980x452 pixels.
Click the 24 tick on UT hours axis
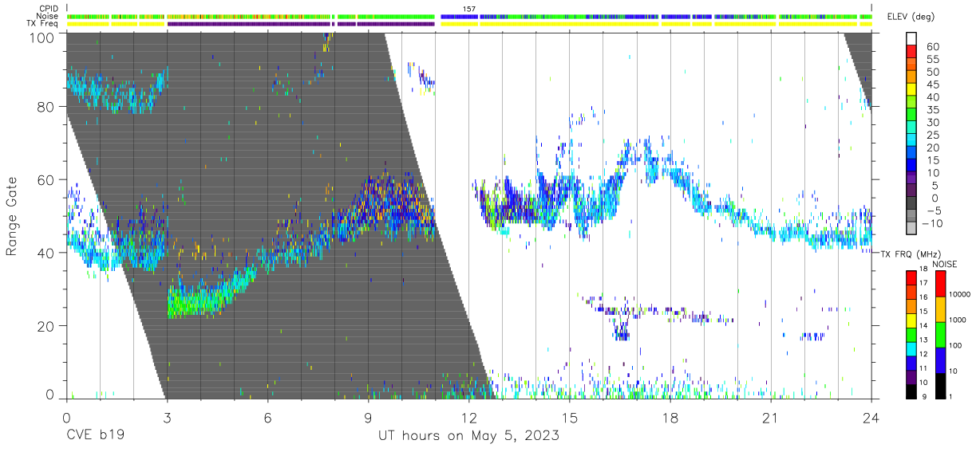871,417
